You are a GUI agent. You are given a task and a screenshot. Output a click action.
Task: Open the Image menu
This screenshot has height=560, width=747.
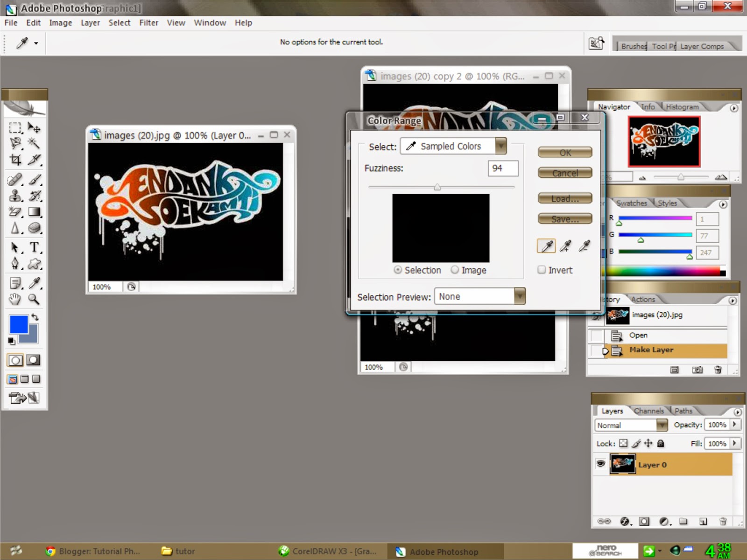pyautogui.click(x=61, y=22)
